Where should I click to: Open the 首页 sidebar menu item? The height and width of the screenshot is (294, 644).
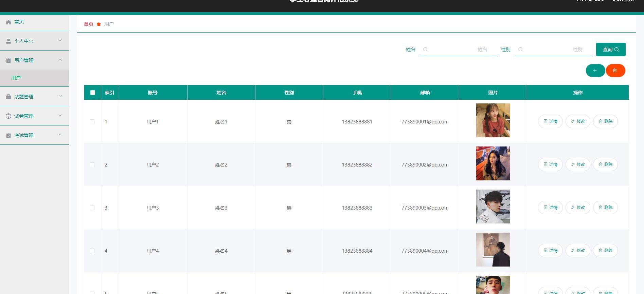point(19,22)
